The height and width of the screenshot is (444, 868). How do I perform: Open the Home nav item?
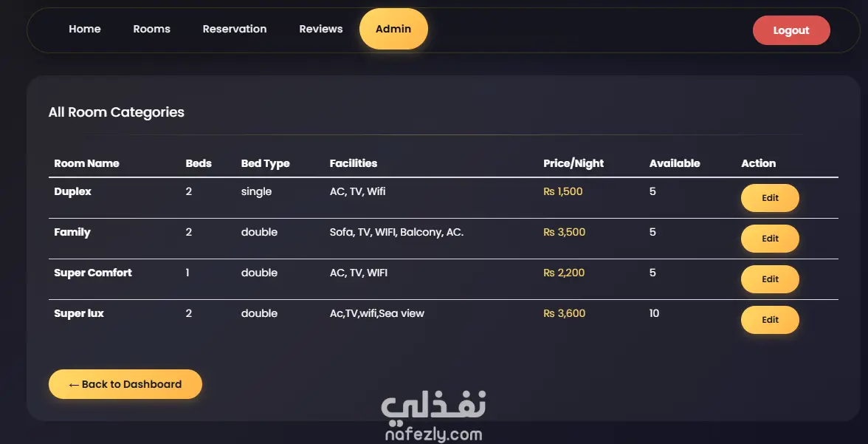coord(85,29)
